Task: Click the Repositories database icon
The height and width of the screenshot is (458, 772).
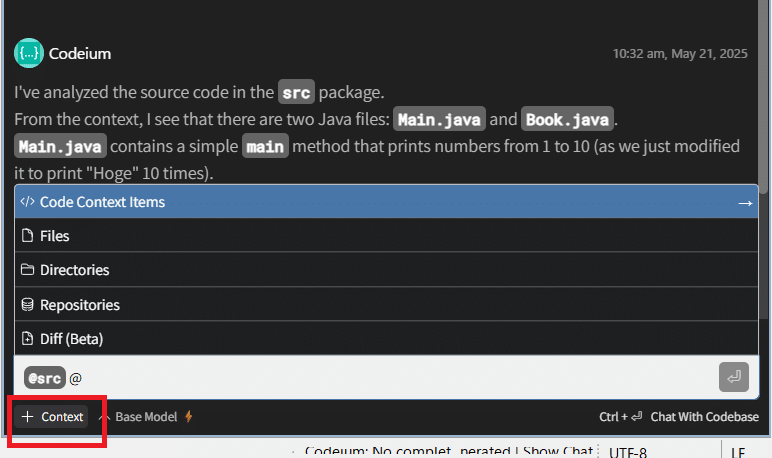Action: coord(28,304)
